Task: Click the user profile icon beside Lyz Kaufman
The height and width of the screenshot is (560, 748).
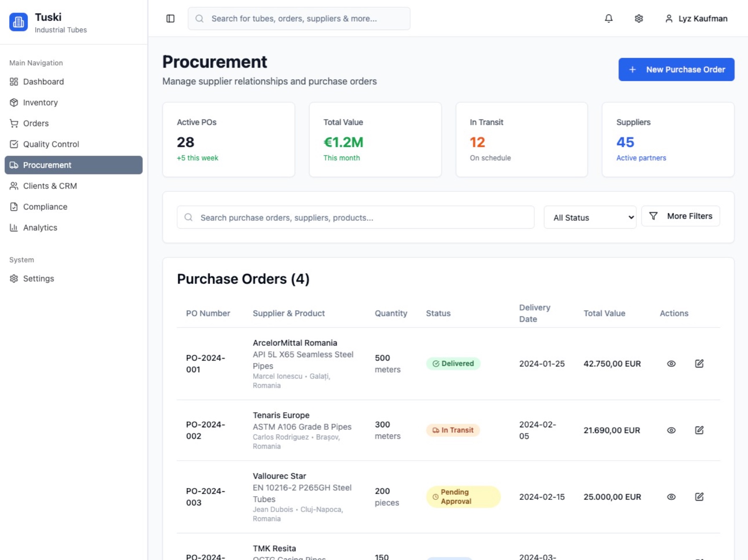Action: [669, 18]
